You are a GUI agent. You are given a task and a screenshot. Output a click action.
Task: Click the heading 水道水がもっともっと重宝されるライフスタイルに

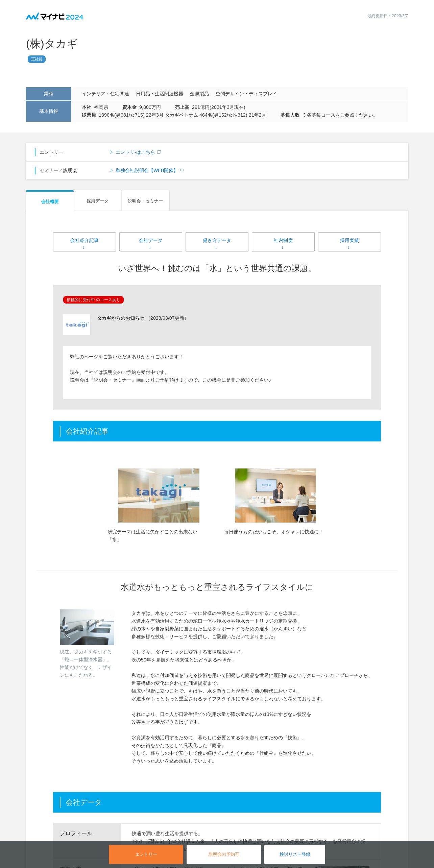coord(217,587)
